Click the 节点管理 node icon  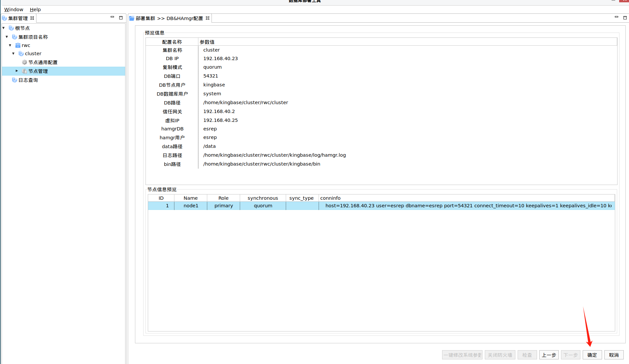point(24,71)
